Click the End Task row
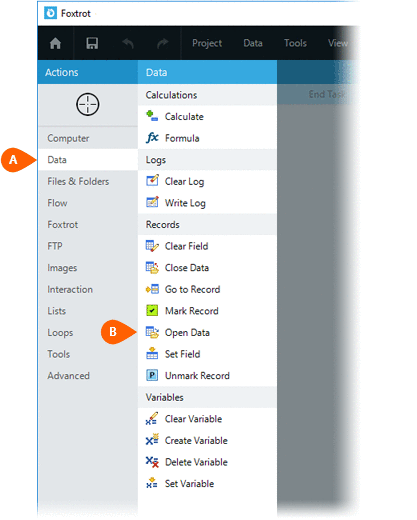 (x=318, y=94)
